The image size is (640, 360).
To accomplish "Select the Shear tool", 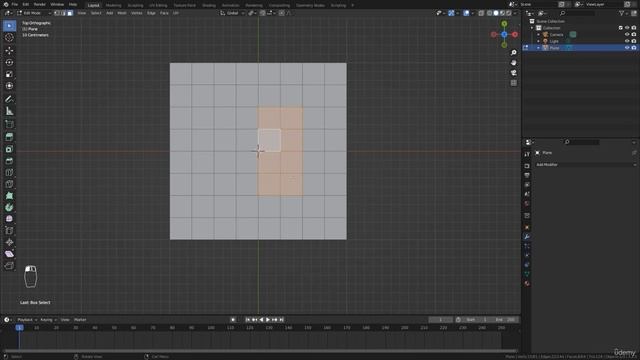I will click(x=9, y=254).
